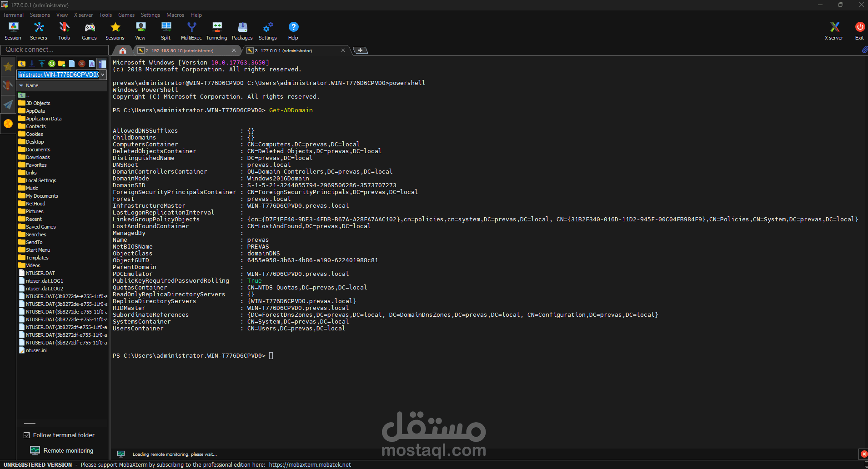
Task: Open the Help question-mark toolbar icon
Action: click(x=293, y=31)
